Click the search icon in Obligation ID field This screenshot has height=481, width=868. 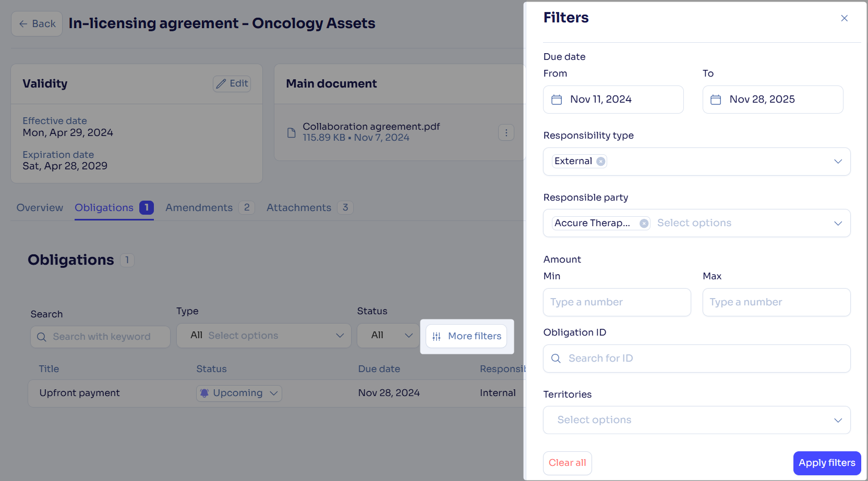pos(556,359)
